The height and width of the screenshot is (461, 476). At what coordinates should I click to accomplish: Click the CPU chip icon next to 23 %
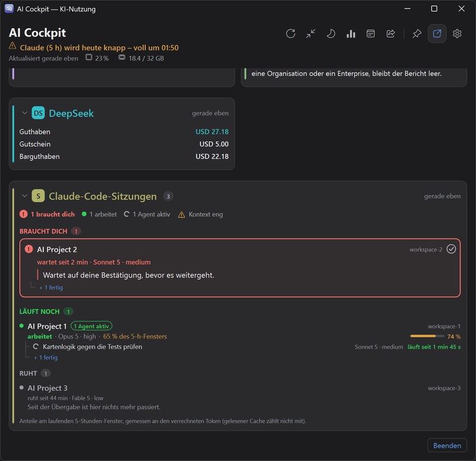click(89, 58)
